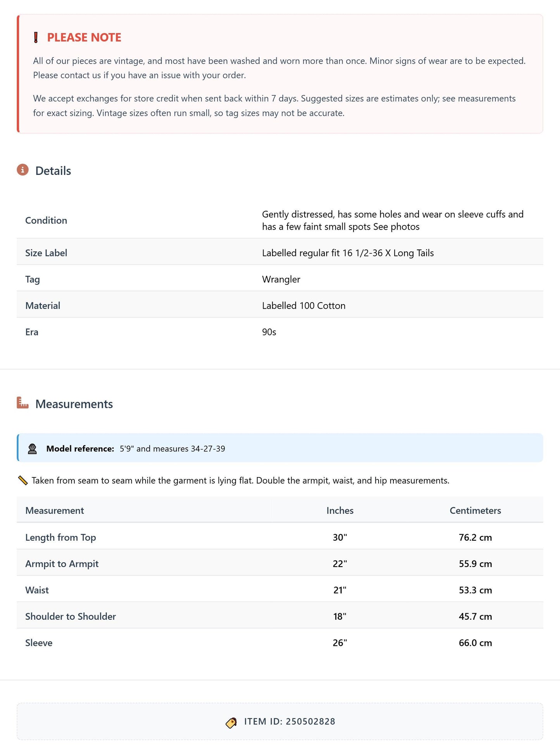Click the Inches column header

coord(340,510)
